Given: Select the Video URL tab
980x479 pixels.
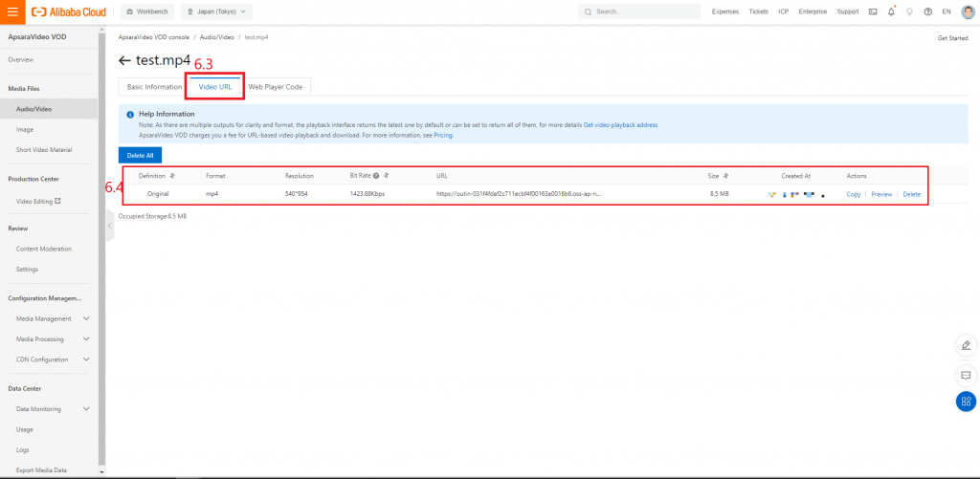Looking at the screenshot, I should 215,87.
